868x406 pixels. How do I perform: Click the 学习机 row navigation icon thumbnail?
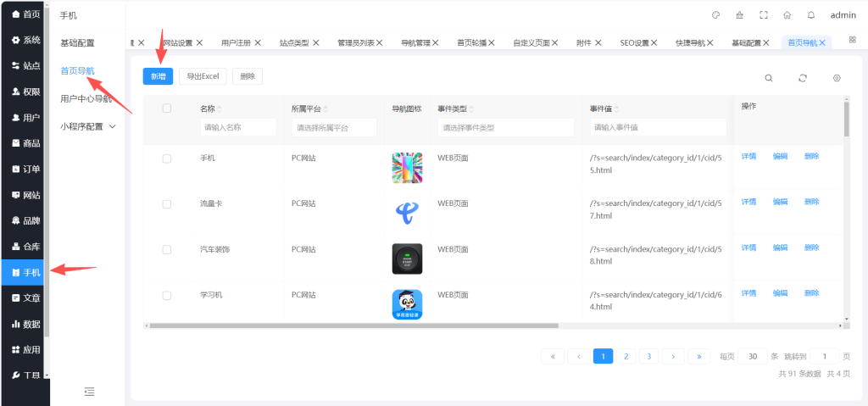pos(407,304)
